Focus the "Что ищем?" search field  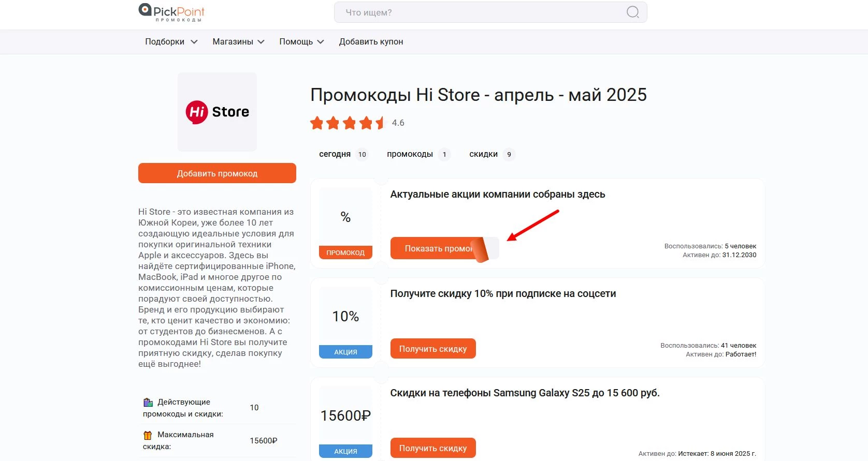(490, 12)
